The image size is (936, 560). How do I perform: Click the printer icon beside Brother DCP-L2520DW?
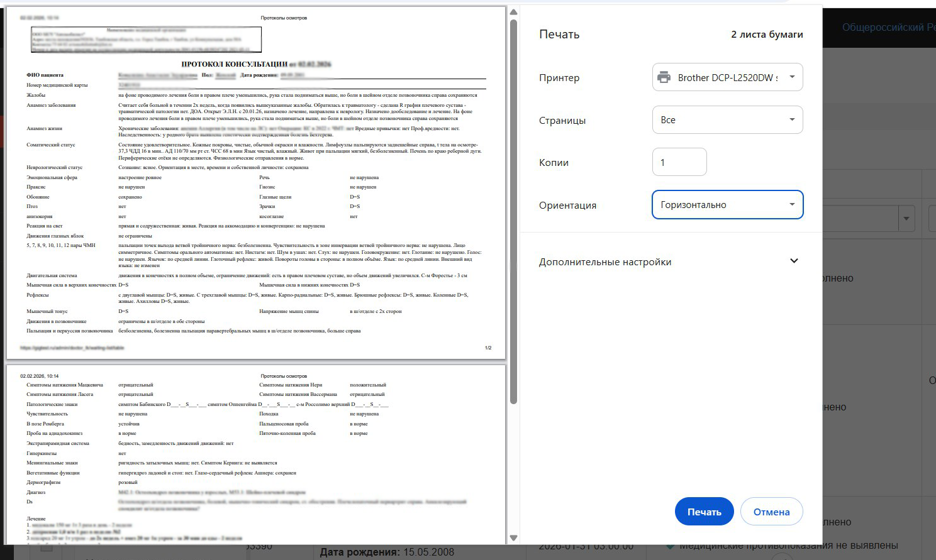tap(664, 77)
